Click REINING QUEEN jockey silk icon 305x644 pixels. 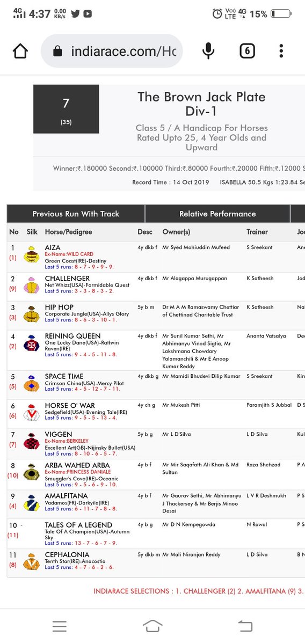click(31, 343)
